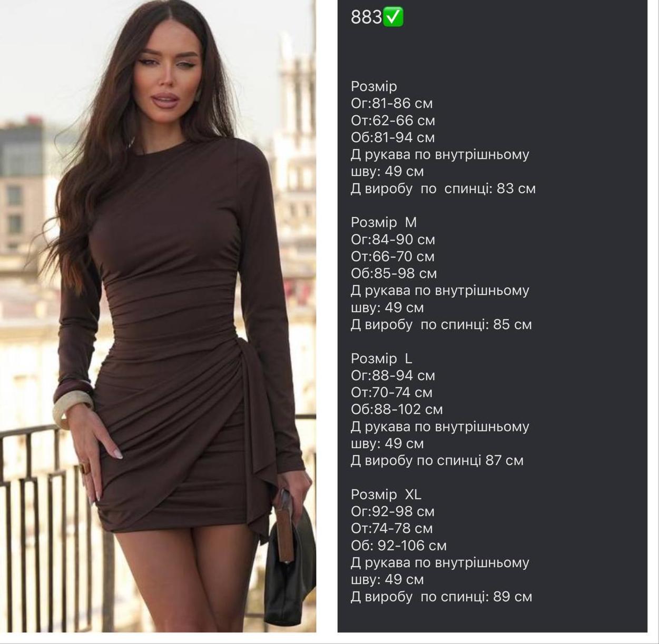The height and width of the screenshot is (644, 659).
Task: Click the Ог:84-90 см line under M
Action: click(393, 240)
